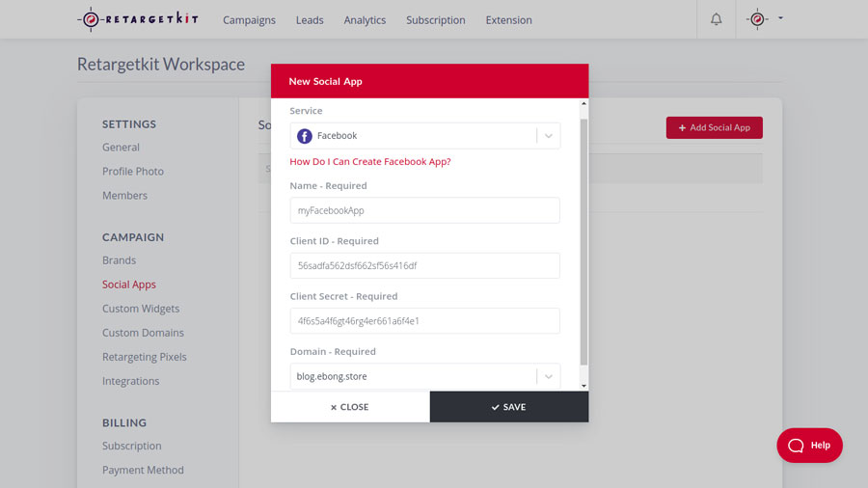Open Leads in top navigation
This screenshot has height=488, width=868.
point(310,20)
